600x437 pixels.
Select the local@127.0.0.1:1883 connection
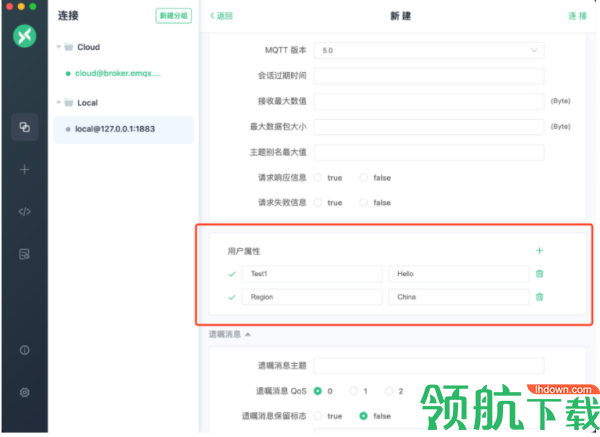coord(123,129)
